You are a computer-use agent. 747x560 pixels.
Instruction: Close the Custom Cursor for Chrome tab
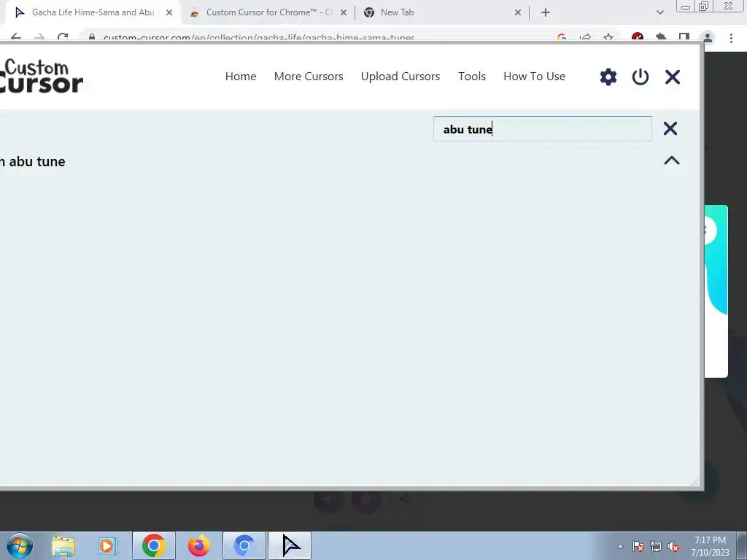tap(344, 13)
